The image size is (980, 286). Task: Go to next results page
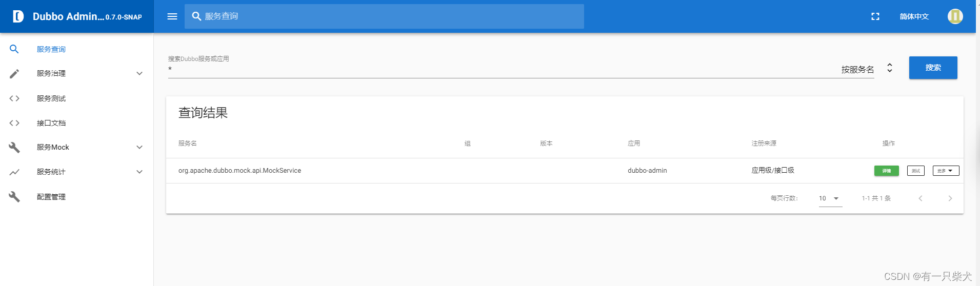[950, 198]
